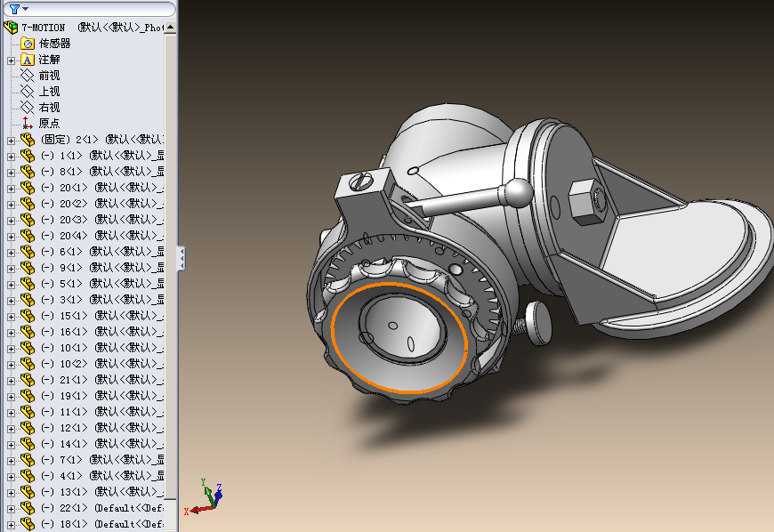Select the 原点 origin icon
774x532 pixels.
tap(28, 124)
